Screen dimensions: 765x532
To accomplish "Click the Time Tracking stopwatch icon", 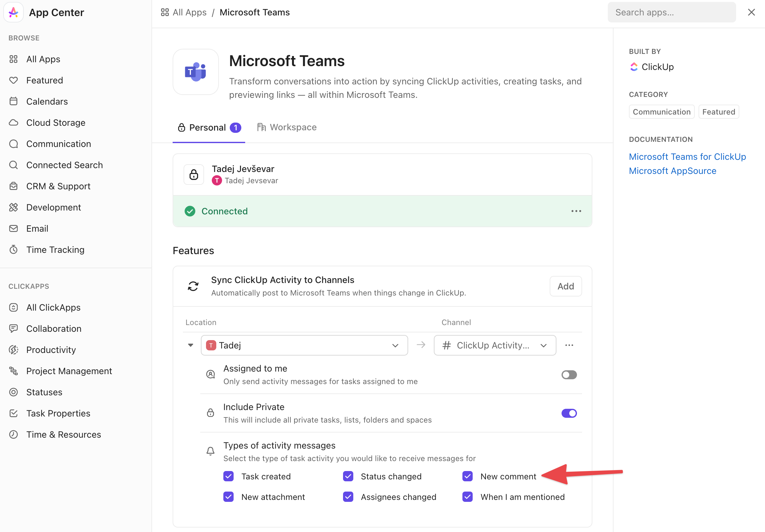I will (13, 250).
